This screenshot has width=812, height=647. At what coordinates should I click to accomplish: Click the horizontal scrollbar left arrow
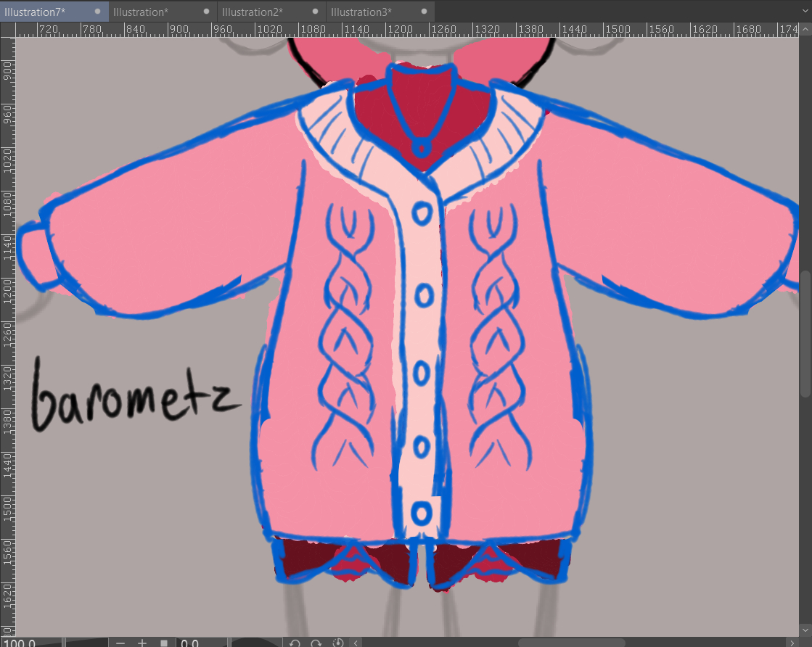pyautogui.click(x=356, y=643)
